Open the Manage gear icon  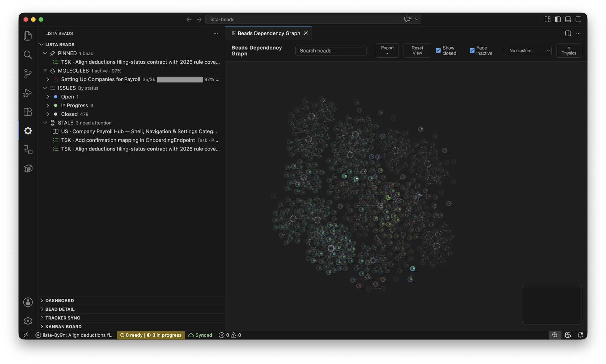coord(28,321)
